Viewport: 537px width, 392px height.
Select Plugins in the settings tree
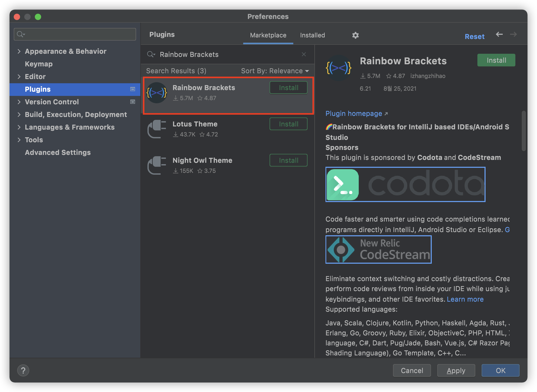(75, 89)
